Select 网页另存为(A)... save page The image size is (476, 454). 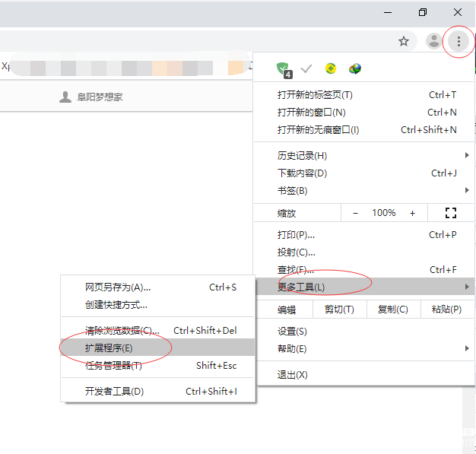[157, 287]
